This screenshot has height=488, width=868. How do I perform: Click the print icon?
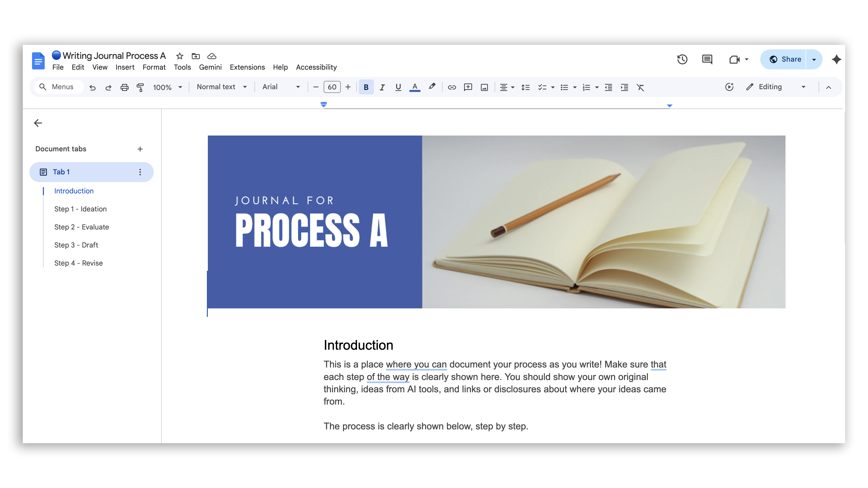tap(124, 87)
